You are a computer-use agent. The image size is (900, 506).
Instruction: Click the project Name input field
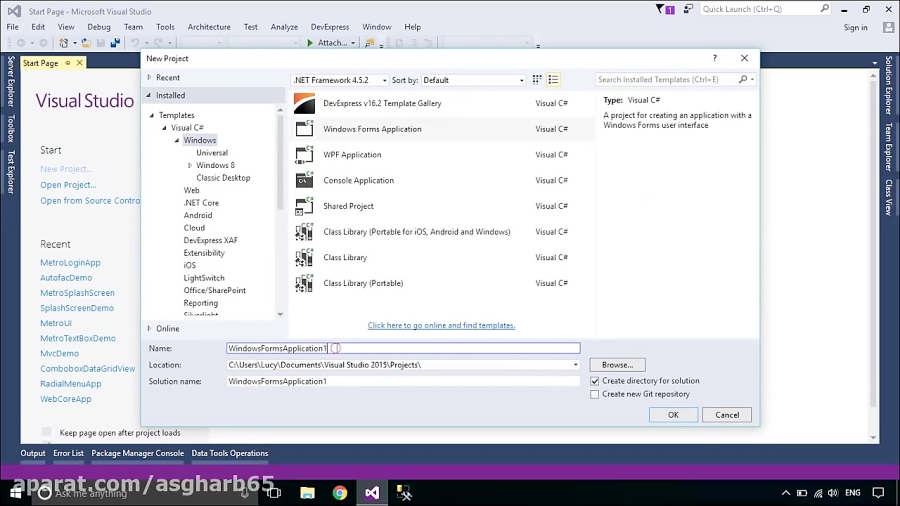coord(403,348)
